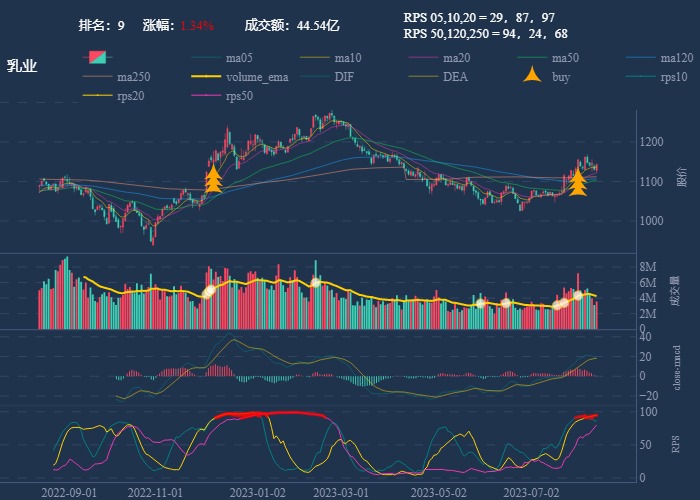The height and width of the screenshot is (500, 700).
Task: Click the buy arrow marker near 2022-12
Action: click(x=213, y=180)
